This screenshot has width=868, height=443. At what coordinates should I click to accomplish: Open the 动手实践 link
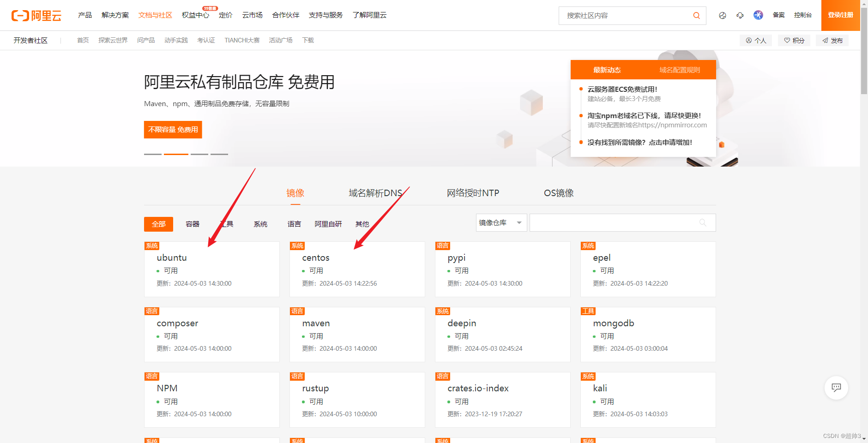tap(176, 41)
